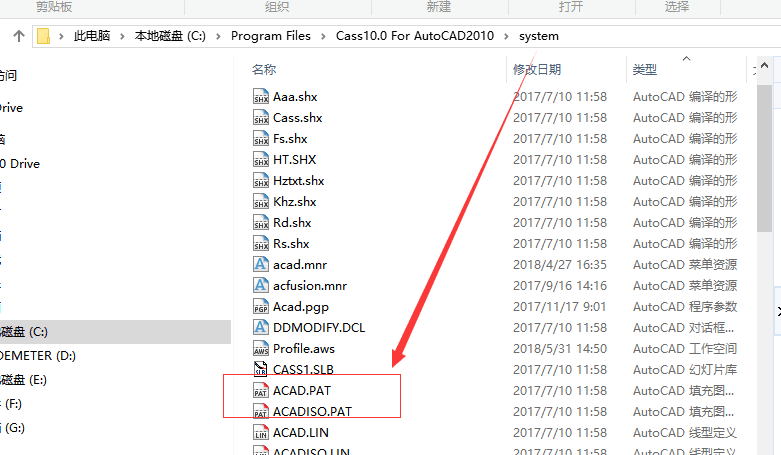The width and height of the screenshot is (781, 455).
Task: Select the Aaa.shx file icon
Action: [x=261, y=96]
